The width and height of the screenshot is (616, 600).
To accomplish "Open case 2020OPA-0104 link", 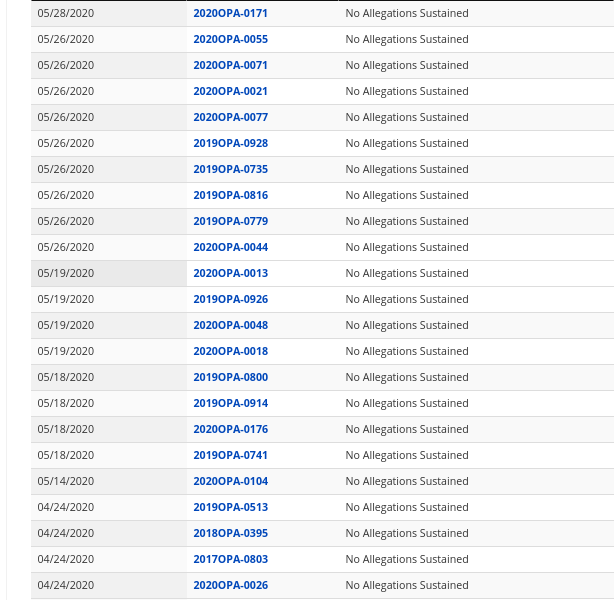I will tap(231, 481).
